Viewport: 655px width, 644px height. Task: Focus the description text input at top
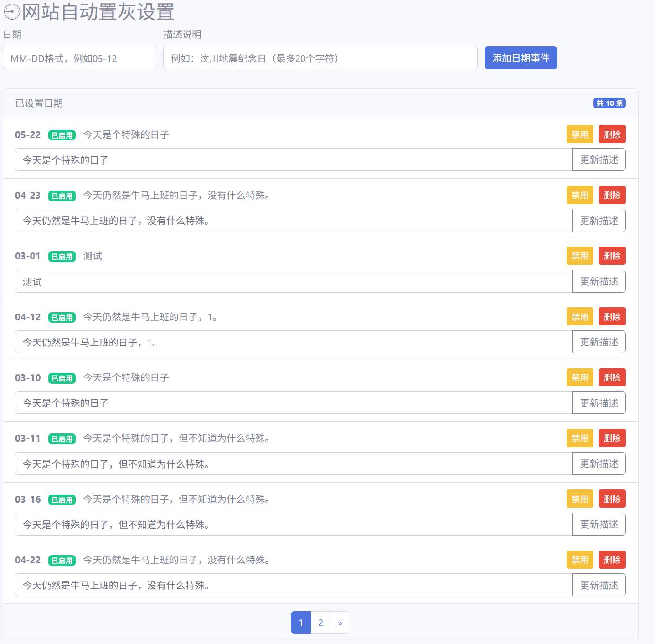[320, 58]
